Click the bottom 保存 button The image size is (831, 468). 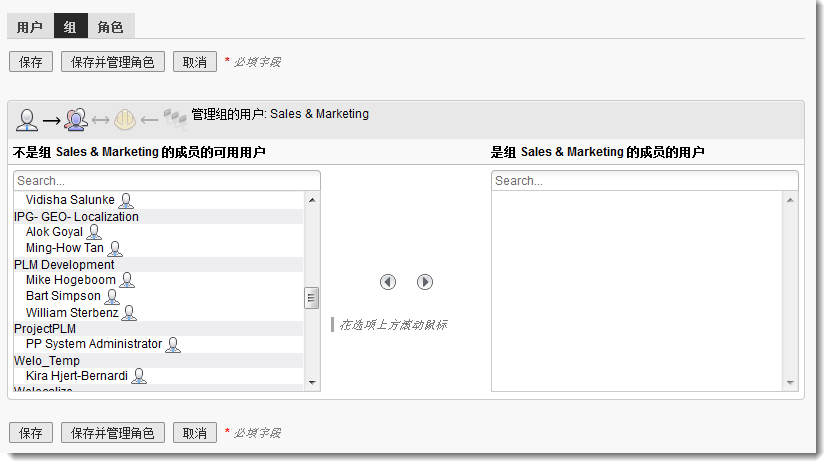pos(31,433)
